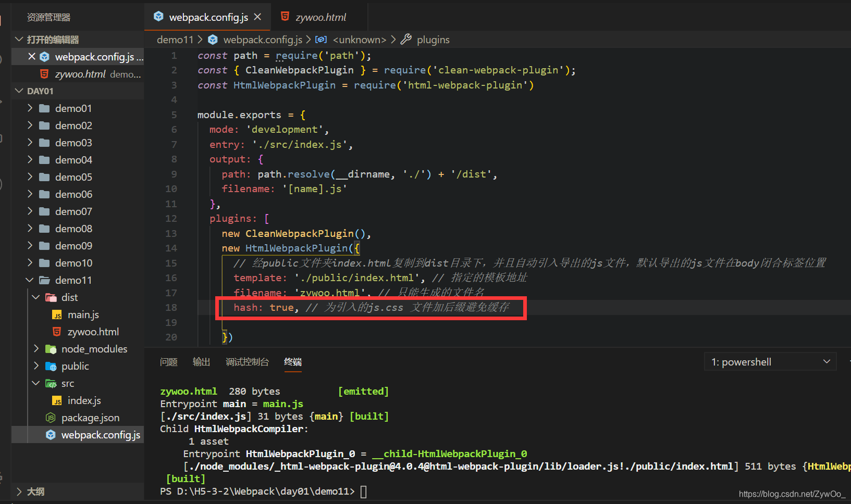Click 'mode: development' code line
Viewport: 851px width, 504px height.
[x=269, y=129]
